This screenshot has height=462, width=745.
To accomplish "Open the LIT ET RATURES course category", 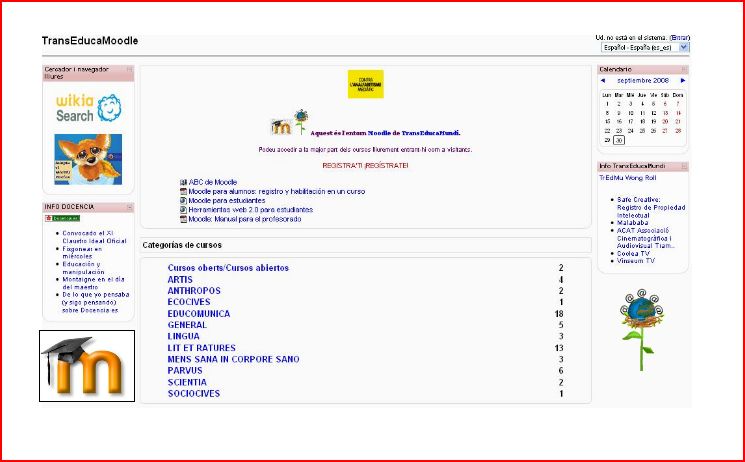I will 202,348.
